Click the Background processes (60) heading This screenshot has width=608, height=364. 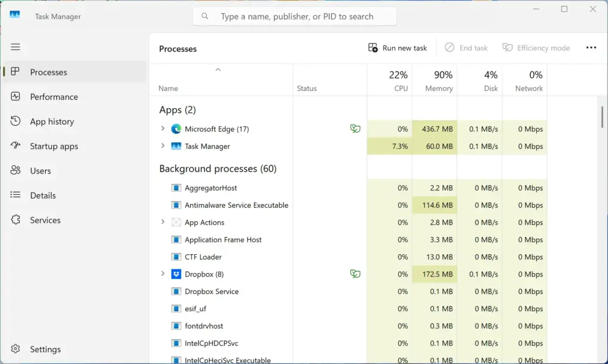218,169
